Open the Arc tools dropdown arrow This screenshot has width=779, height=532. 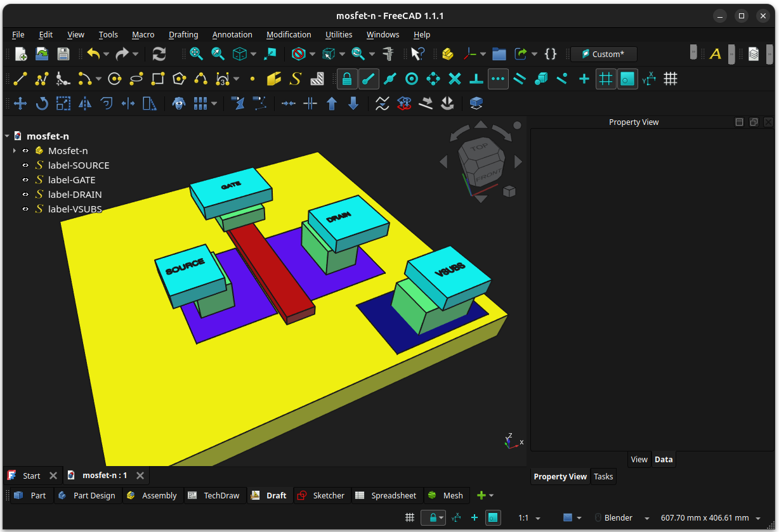(98, 79)
